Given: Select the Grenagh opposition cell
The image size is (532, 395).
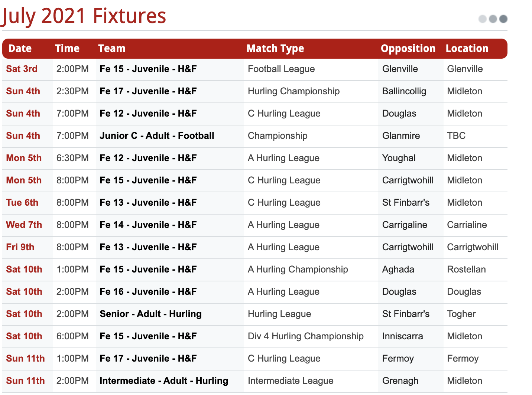Looking at the screenshot, I should pos(400,381).
